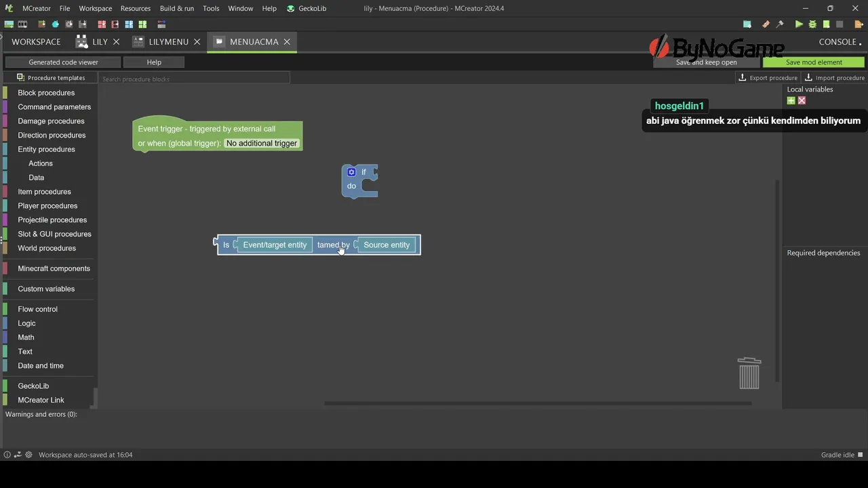Open the teal workspace settings icon

[747, 24]
